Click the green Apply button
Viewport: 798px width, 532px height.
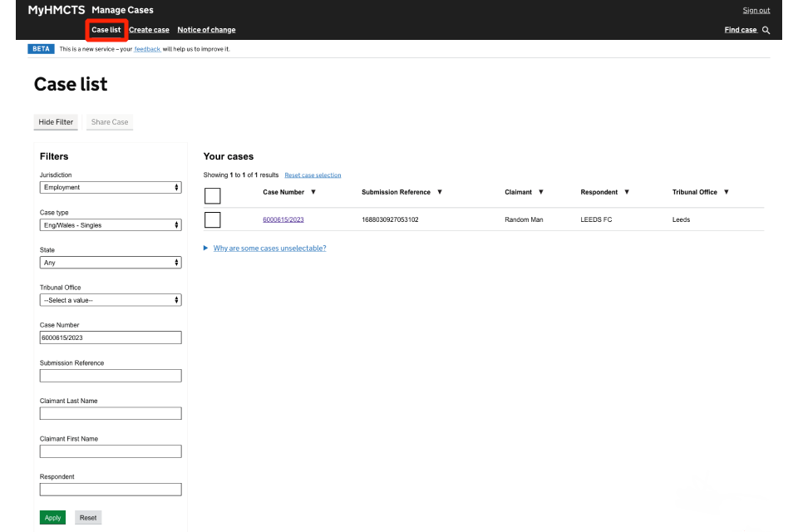pyautogui.click(x=52, y=518)
